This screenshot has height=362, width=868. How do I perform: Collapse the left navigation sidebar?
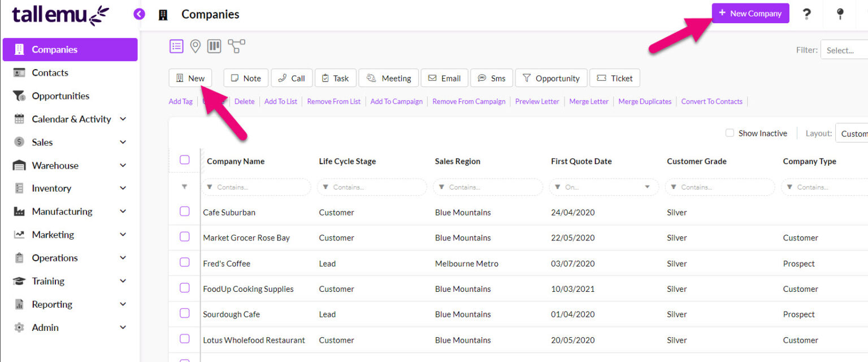pyautogui.click(x=139, y=14)
